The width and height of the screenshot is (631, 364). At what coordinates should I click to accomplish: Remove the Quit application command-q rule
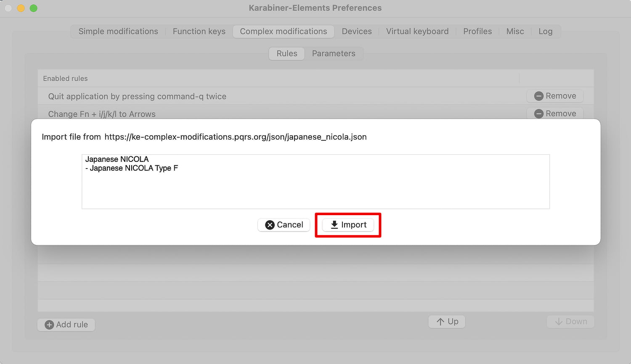555,96
